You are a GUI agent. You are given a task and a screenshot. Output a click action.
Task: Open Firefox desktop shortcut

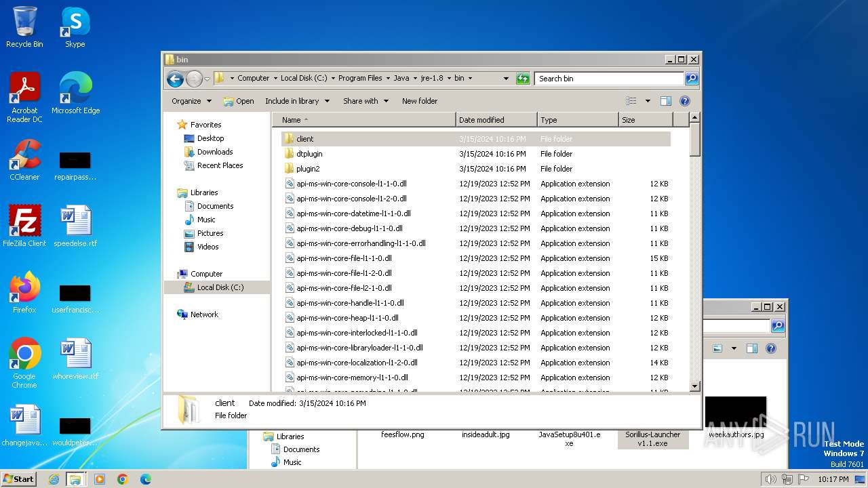point(24,292)
